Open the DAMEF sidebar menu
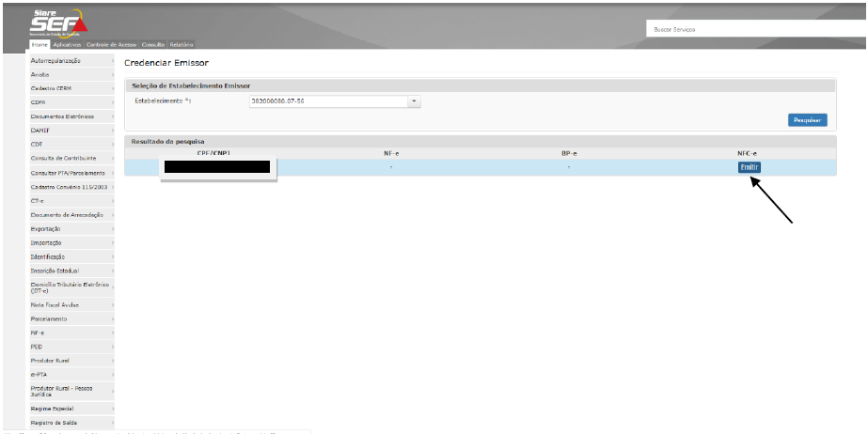This screenshot has width=868, height=434. 71,131
